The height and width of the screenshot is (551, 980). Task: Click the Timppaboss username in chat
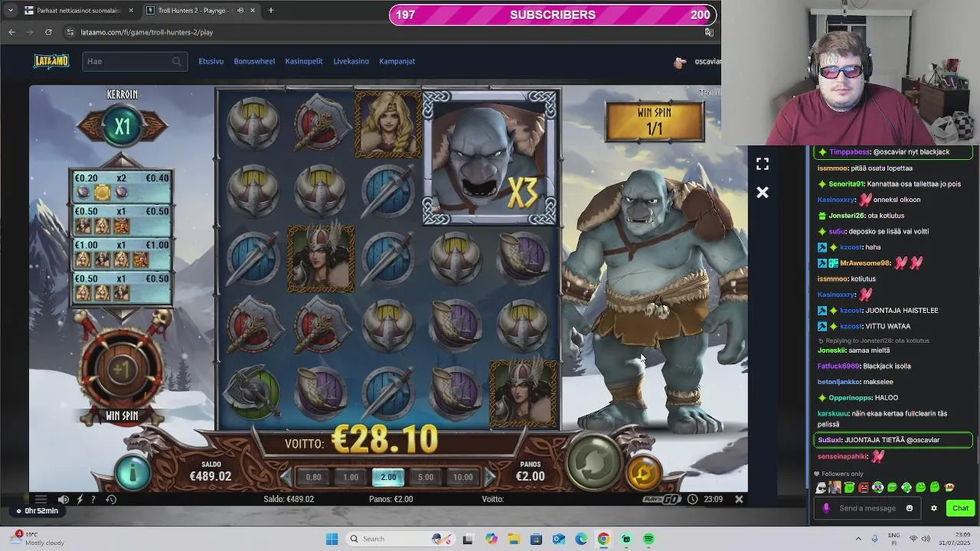pyautogui.click(x=850, y=152)
